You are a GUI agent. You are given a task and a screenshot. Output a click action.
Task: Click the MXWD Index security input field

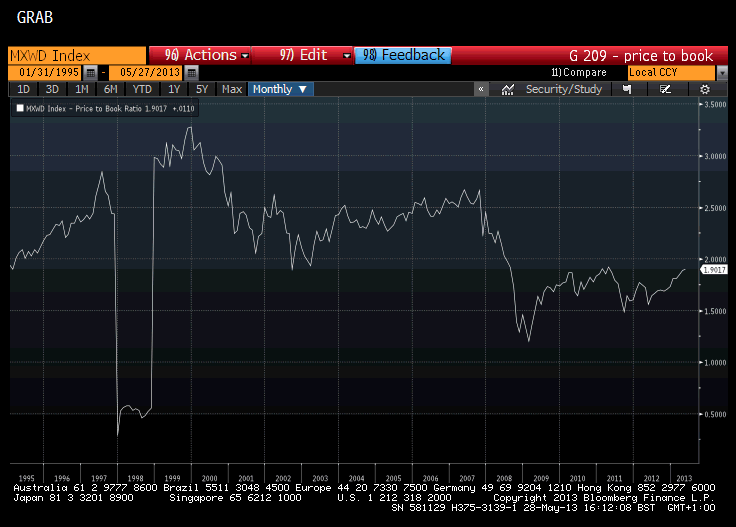click(x=77, y=55)
